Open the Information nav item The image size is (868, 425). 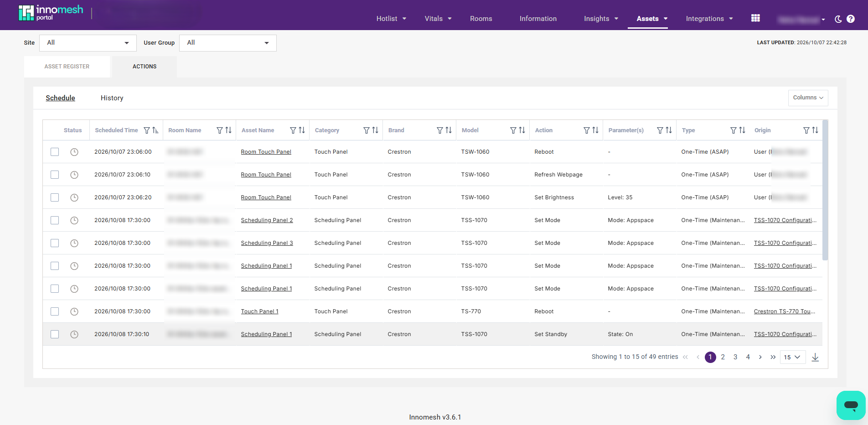[538, 19]
